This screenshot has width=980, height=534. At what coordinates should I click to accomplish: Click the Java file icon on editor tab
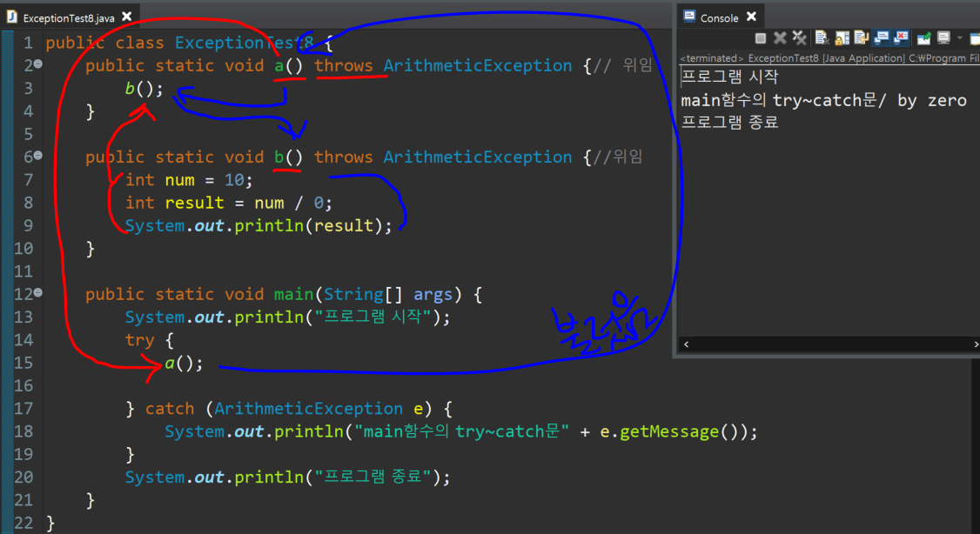[x=12, y=17]
